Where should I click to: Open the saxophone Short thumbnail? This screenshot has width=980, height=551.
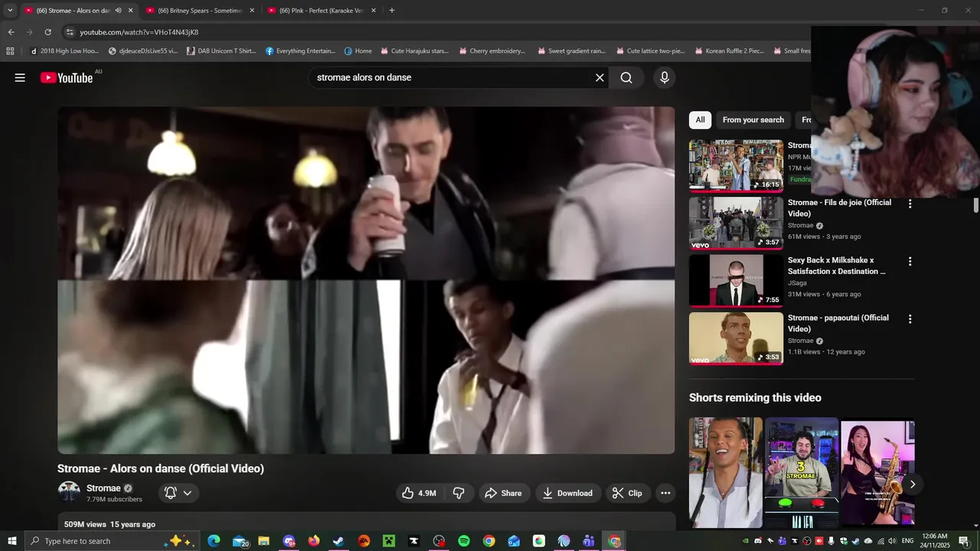click(x=877, y=472)
